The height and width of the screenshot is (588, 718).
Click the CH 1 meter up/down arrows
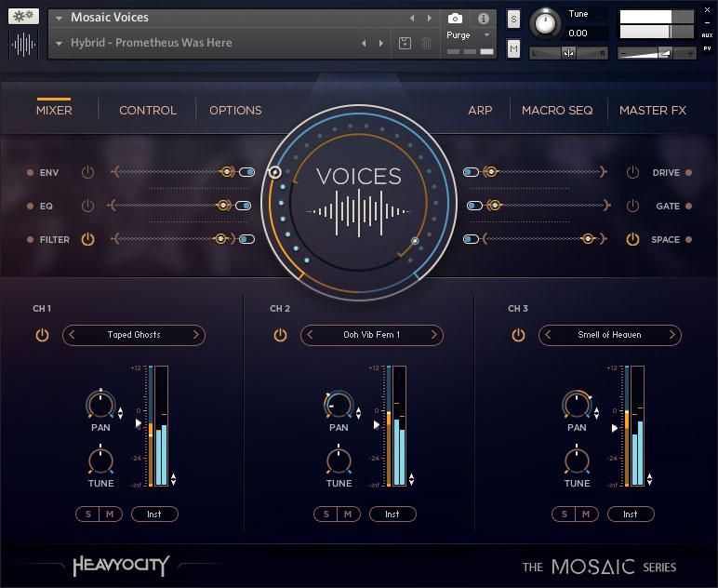[x=174, y=479]
